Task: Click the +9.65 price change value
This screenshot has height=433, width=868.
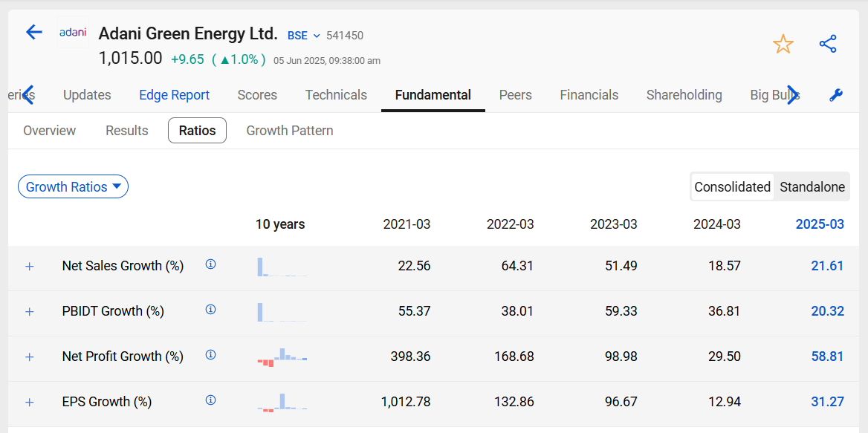Action: tap(188, 59)
